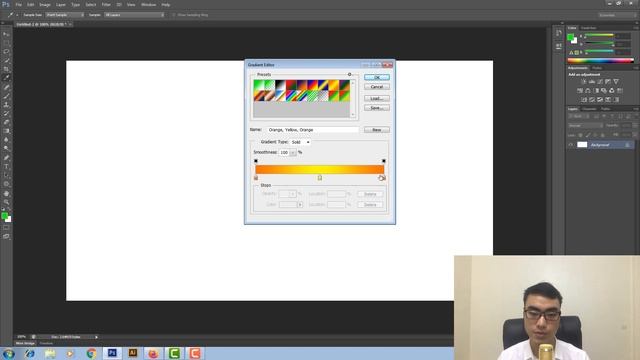Toggle lock transparent pixels in Layers panel
The height and width of the screenshot is (360, 640).
(580, 135)
